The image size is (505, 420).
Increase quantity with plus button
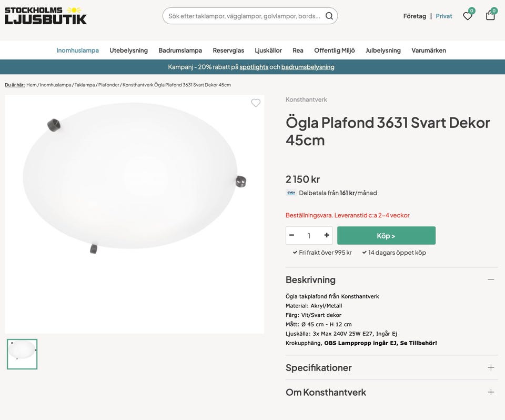point(327,235)
